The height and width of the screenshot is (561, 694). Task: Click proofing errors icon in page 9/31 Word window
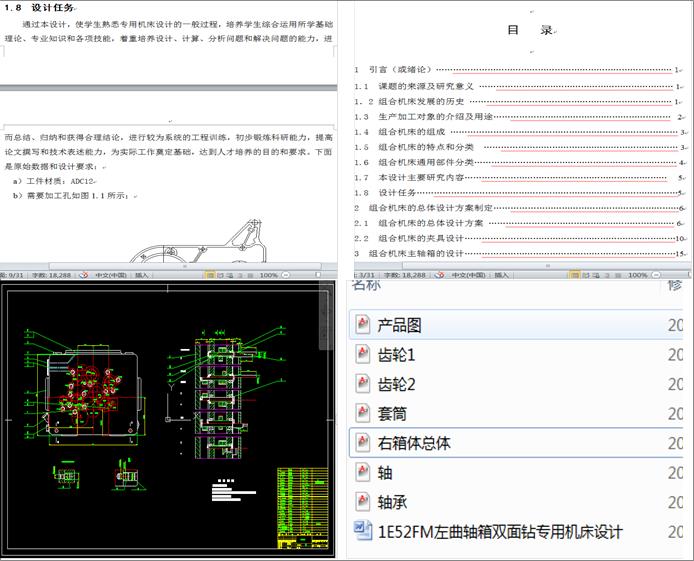[x=84, y=275]
